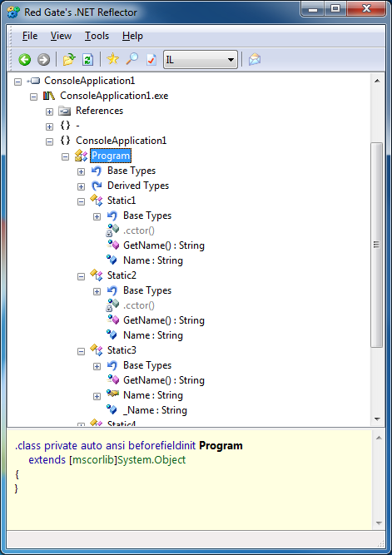Collapse the Static2 node
392x555 pixels.
pos(81,276)
